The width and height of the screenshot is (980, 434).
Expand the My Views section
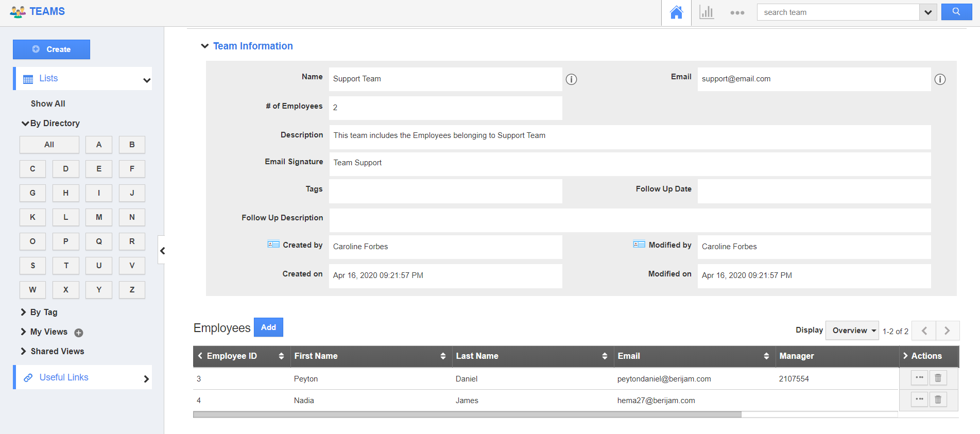[x=24, y=332]
